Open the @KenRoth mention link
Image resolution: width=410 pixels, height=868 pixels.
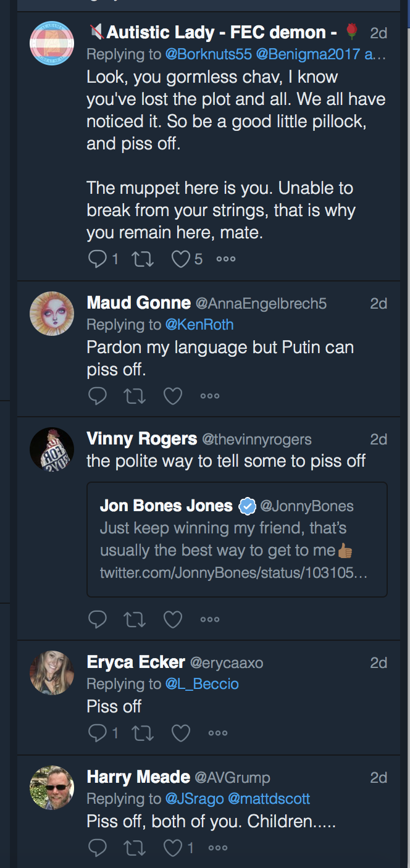pos(199,324)
